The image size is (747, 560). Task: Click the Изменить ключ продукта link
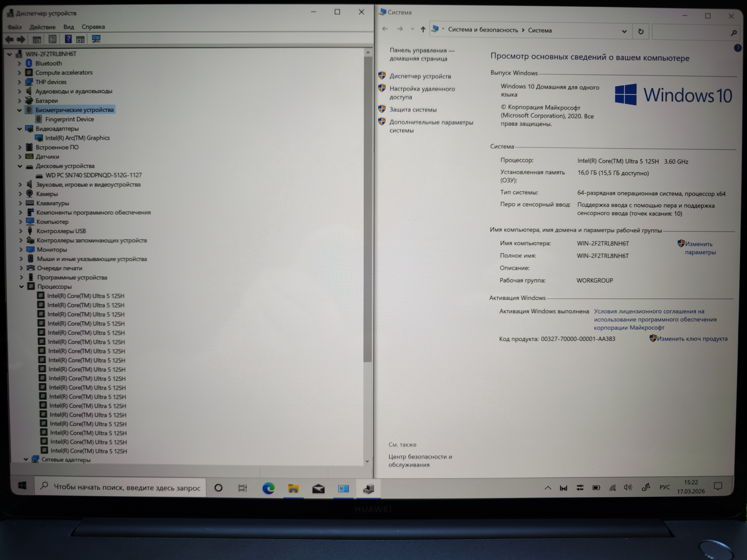coord(692,339)
